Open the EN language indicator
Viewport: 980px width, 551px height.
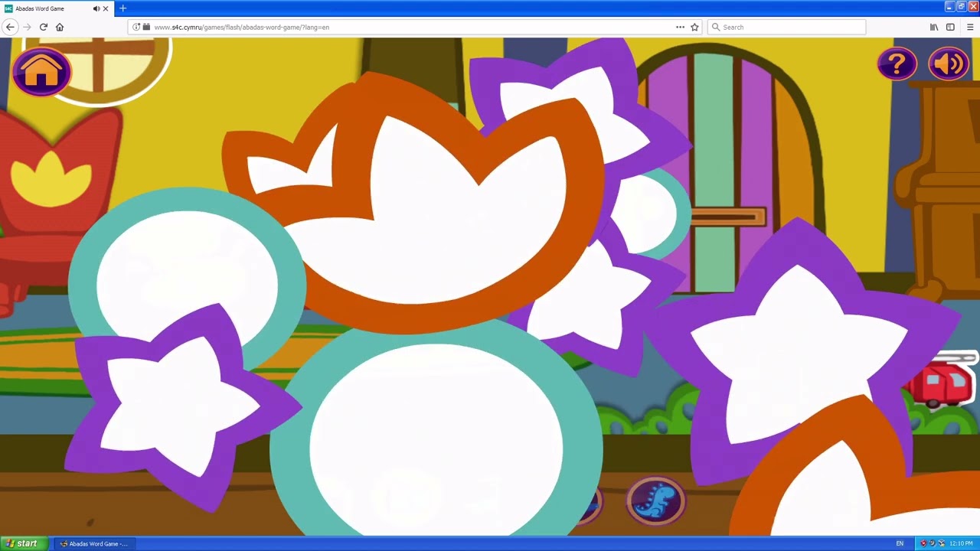pos(900,543)
